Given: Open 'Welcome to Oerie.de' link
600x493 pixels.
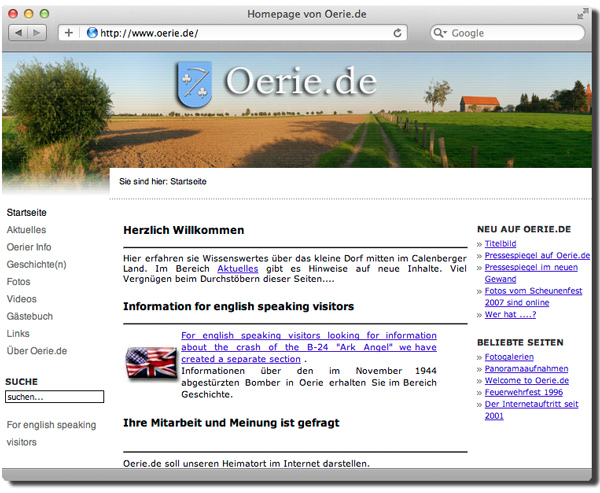Looking at the screenshot, I should click(x=527, y=381).
